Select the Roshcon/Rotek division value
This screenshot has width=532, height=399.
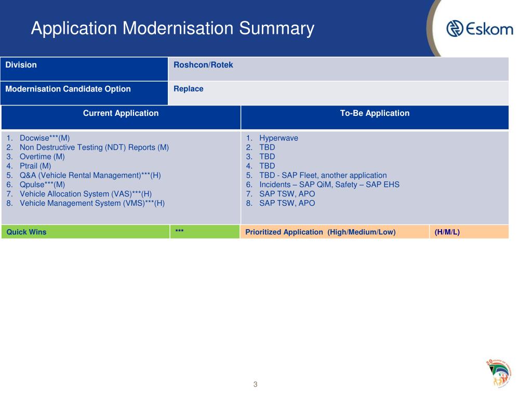(203, 65)
